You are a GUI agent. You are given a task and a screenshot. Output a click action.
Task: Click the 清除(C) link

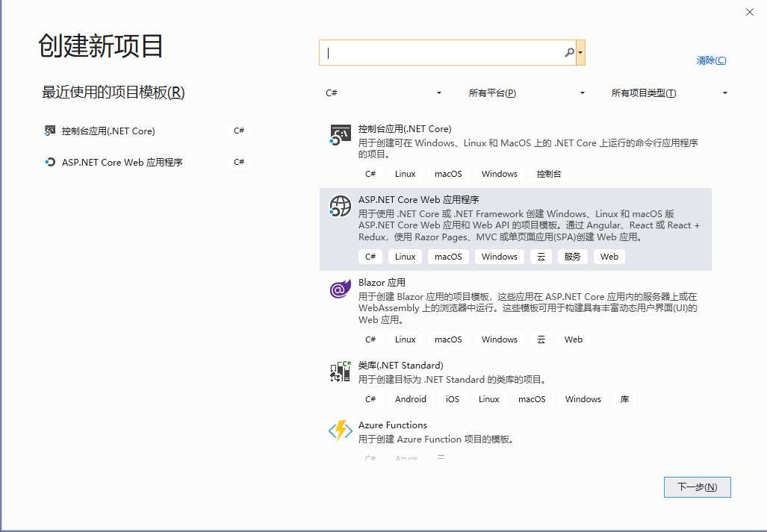(x=711, y=60)
